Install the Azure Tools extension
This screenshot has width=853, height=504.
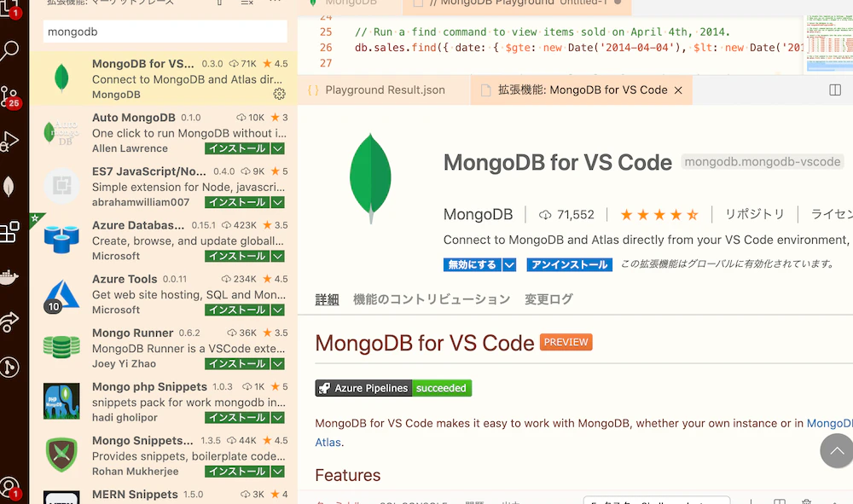click(237, 310)
